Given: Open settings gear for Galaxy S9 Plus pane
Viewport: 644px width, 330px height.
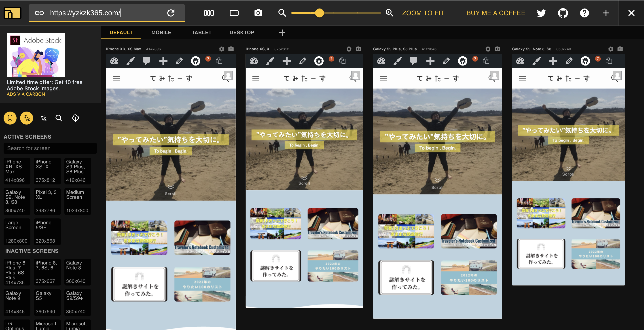Looking at the screenshot, I should click(x=488, y=49).
